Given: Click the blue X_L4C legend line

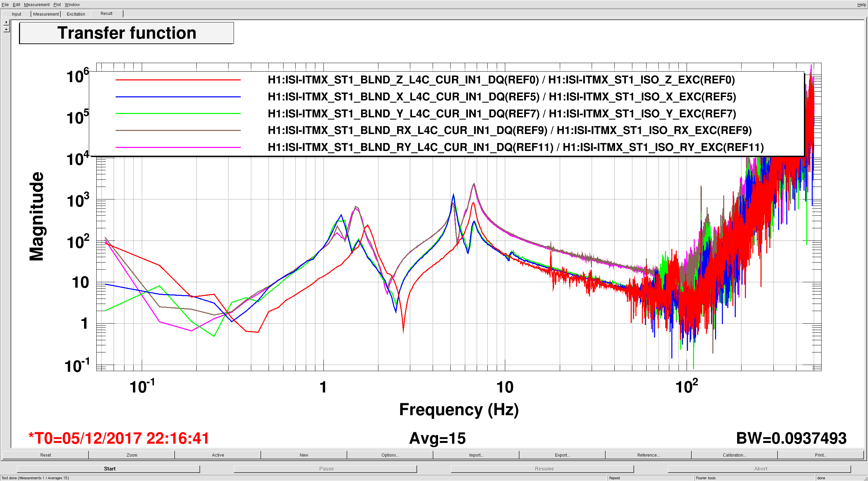Looking at the screenshot, I should pos(178,97).
